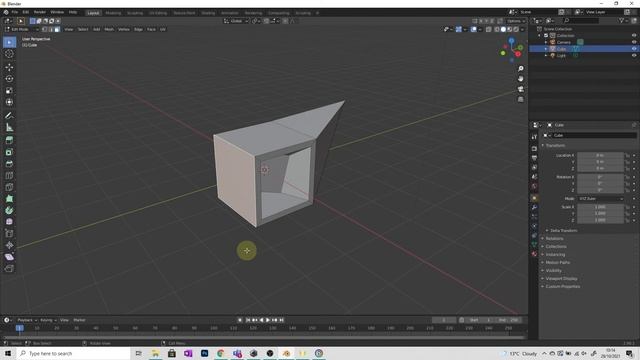640x360 pixels.
Task: Toggle visibility eye of Camera in outliner
Action: point(634,42)
